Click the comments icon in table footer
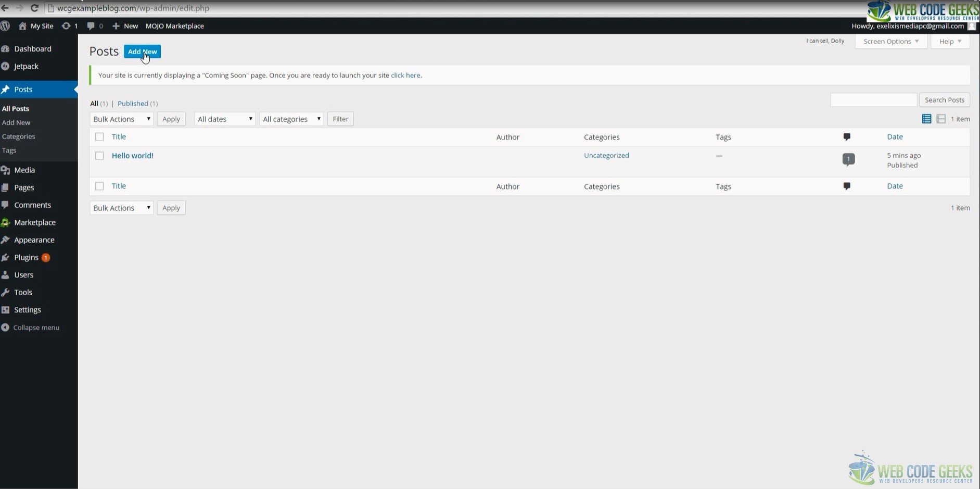Screen dimensions: 980x489 click(847, 186)
